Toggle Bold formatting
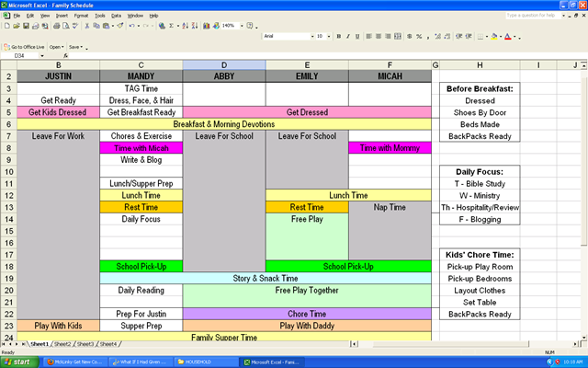 tap(339, 37)
